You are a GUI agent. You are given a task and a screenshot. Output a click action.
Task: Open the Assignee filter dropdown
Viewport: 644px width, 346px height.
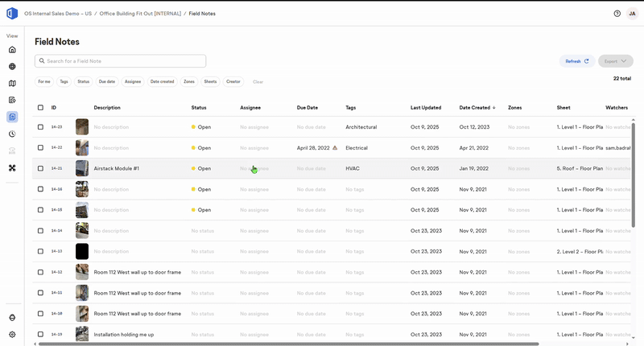pyautogui.click(x=133, y=82)
